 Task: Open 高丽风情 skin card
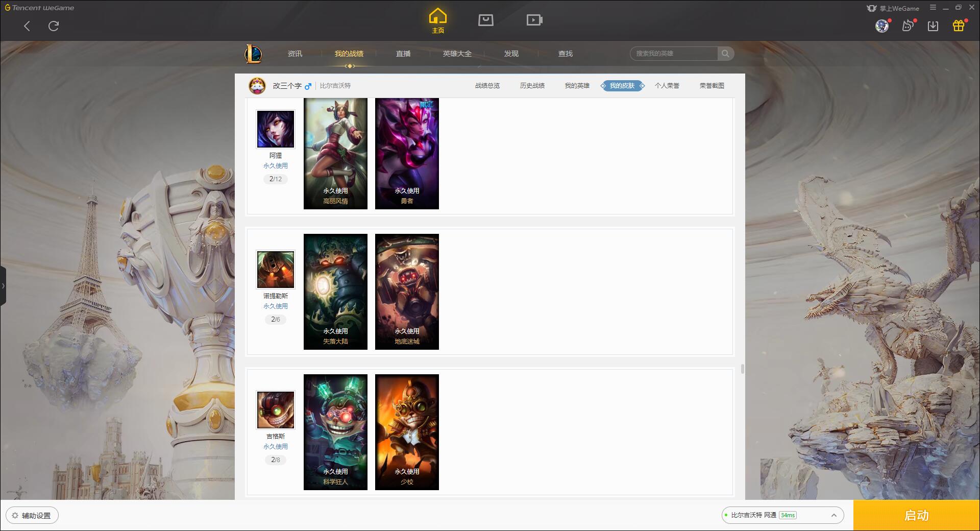pyautogui.click(x=335, y=154)
